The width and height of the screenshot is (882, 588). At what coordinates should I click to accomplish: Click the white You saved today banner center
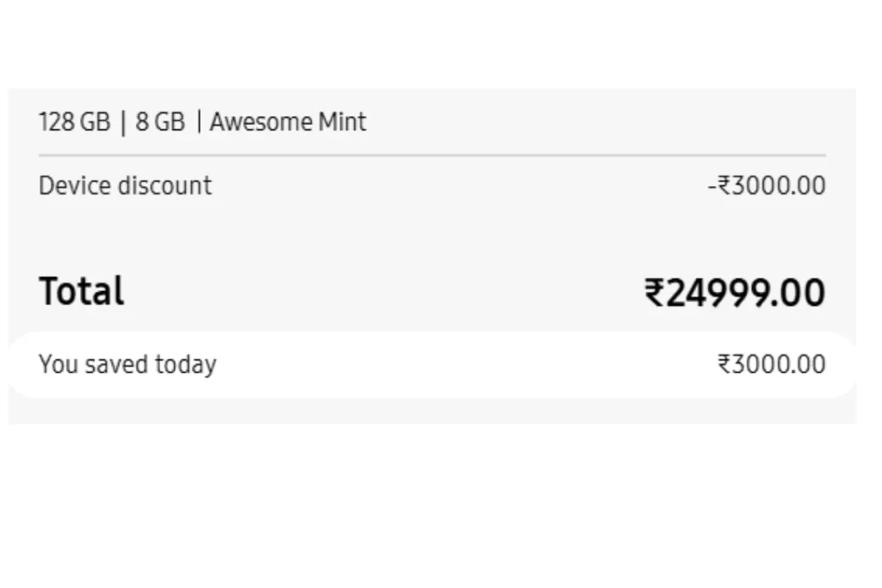click(x=432, y=365)
